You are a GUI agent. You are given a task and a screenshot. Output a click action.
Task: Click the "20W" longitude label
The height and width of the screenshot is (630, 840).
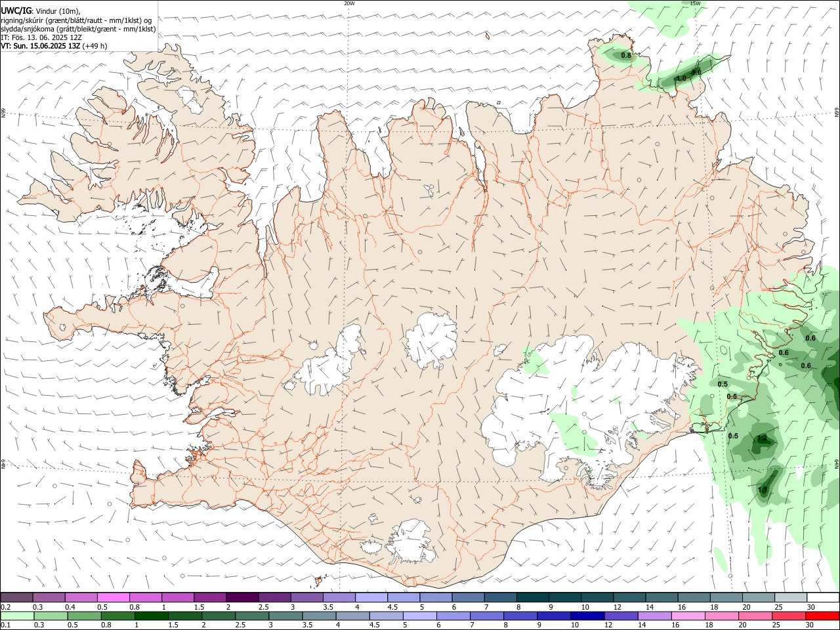(x=349, y=3)
